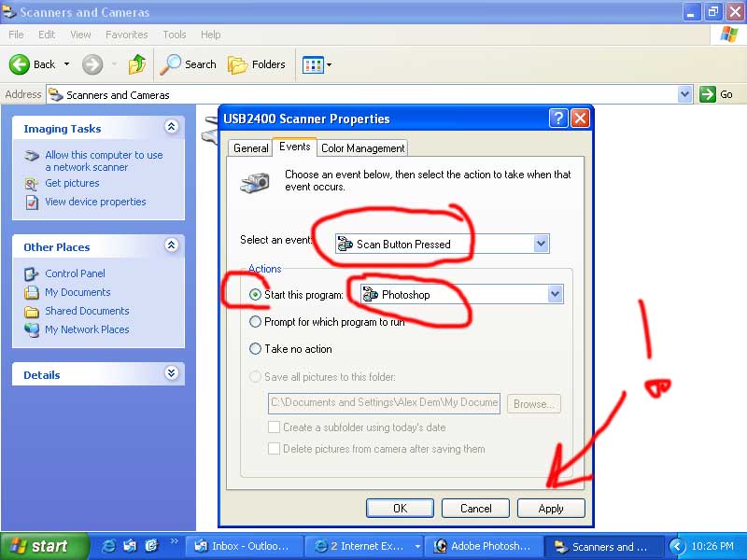747x560 pixels.
Task: Toggle the Folders pane button
Action: [x=257, y=64]
